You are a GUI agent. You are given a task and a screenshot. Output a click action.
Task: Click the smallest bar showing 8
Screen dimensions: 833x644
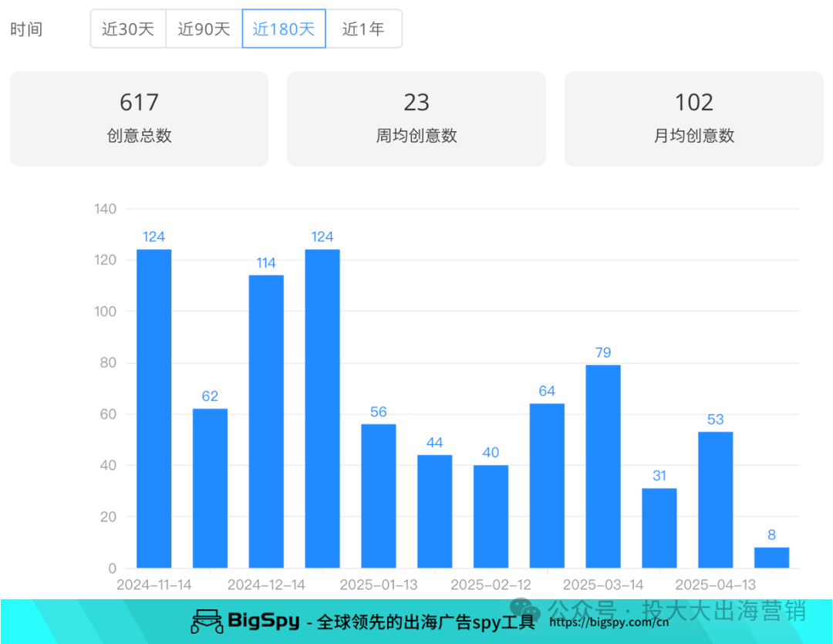[x=771, y=555]
